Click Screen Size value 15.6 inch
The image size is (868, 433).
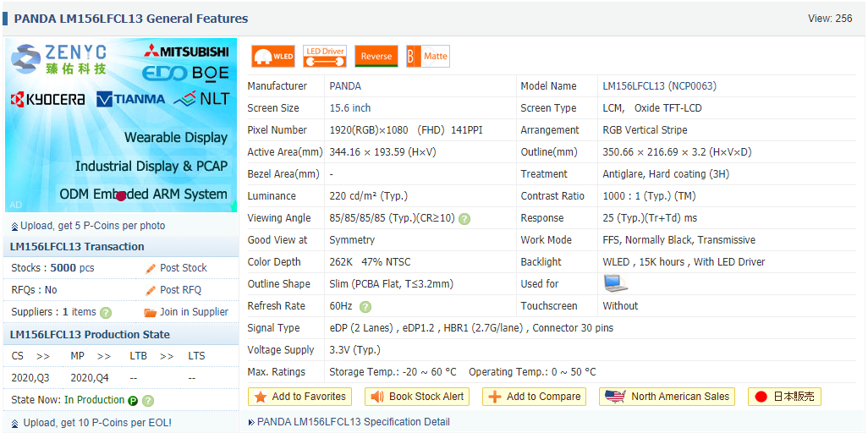[350, 108]
